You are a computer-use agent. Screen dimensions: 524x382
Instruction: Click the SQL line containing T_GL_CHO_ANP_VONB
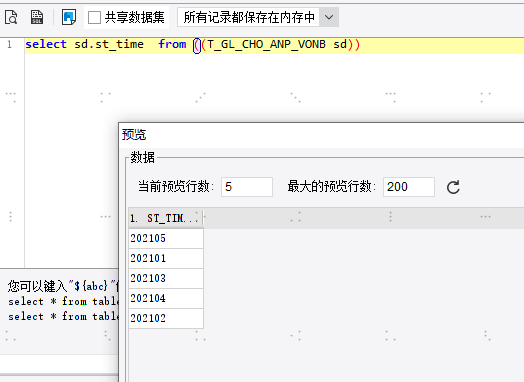click(x=274, y=45)
